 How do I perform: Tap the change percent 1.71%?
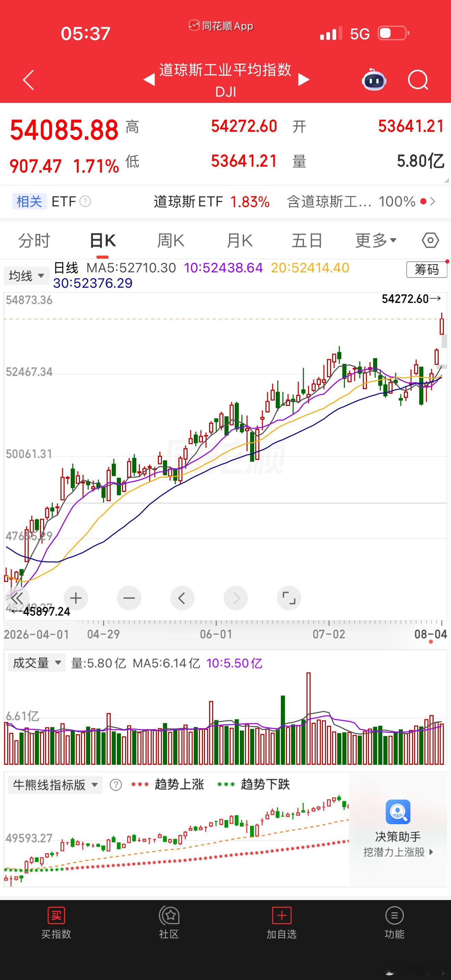tap(96, 166)
